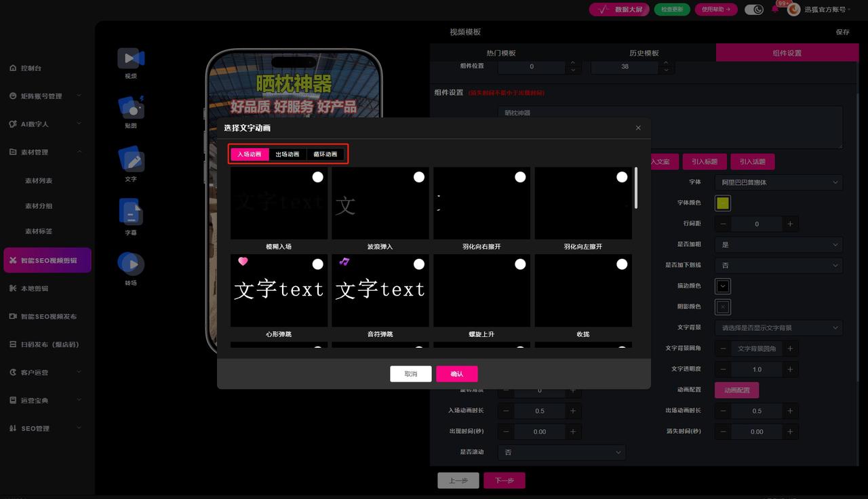Switch to the 循环动画 tab
Image resolution: width=868 pixels, height=499 pixels.
click(x=325, y=155)
